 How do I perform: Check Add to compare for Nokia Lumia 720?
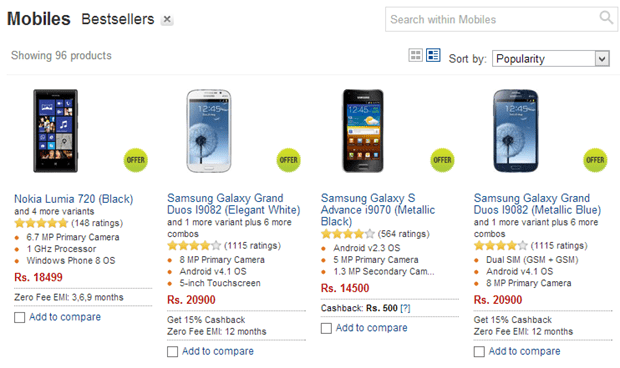click(19, 317)
